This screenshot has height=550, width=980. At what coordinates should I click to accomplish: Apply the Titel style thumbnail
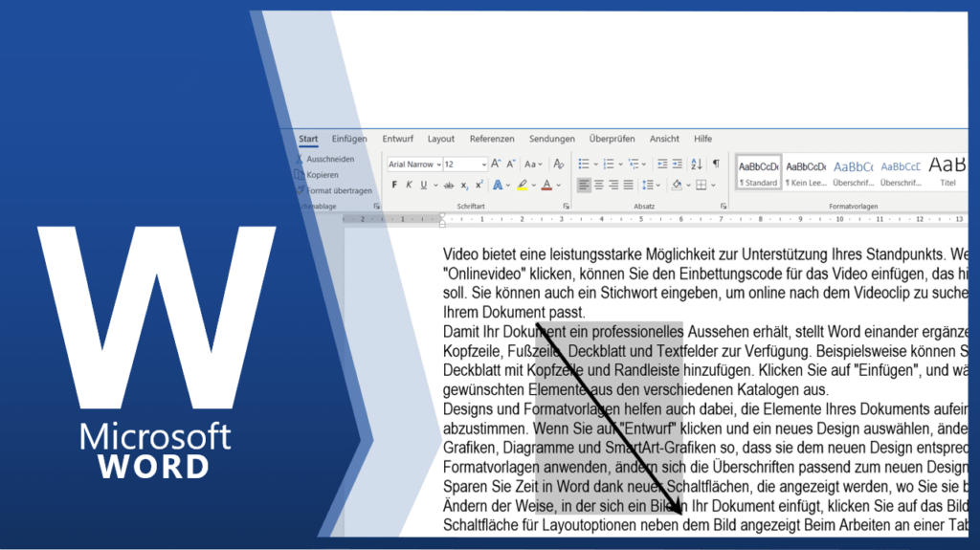tap(947, 169)
